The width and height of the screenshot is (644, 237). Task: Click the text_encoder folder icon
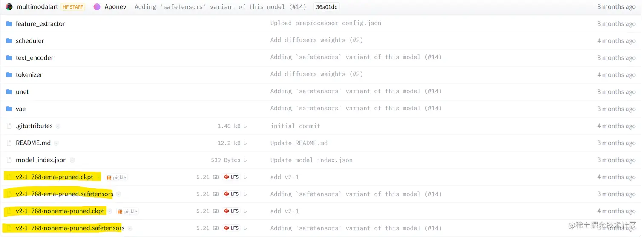click(9, 57)
